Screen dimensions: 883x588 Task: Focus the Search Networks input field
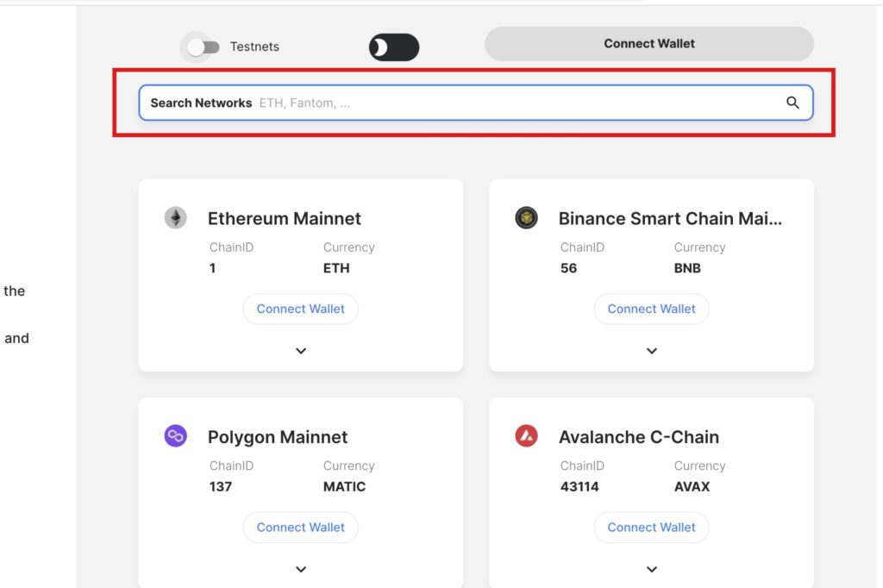[476, 103]
